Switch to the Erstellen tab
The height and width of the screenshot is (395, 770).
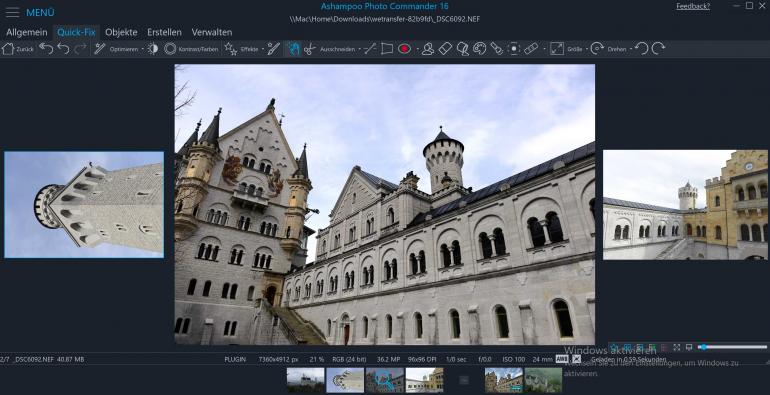[x=164, y=32]
